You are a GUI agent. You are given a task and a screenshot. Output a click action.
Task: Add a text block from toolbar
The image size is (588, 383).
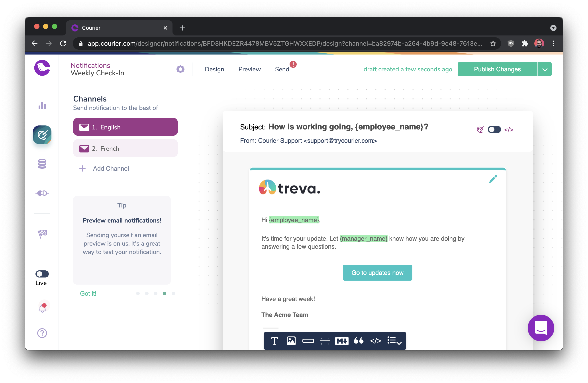274,341
